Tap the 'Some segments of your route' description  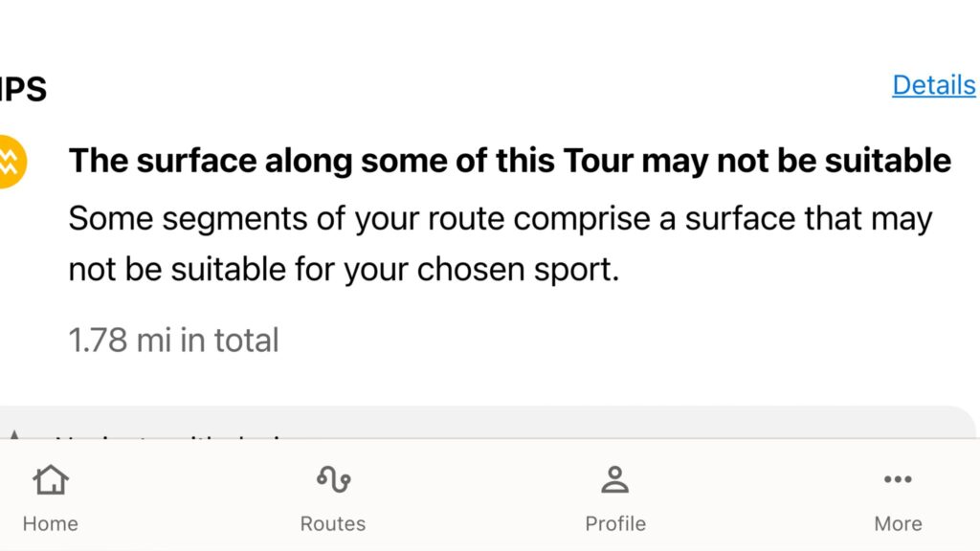500,219
